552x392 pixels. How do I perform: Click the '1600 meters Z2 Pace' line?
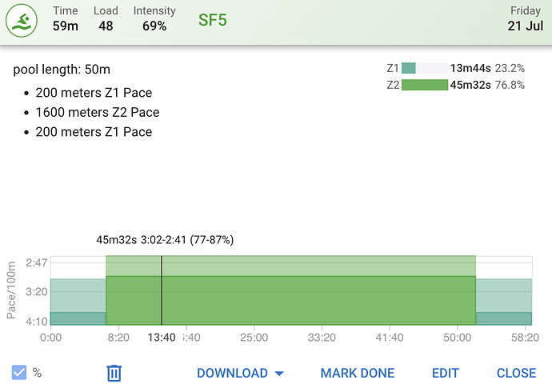click(x=98, y=112)
